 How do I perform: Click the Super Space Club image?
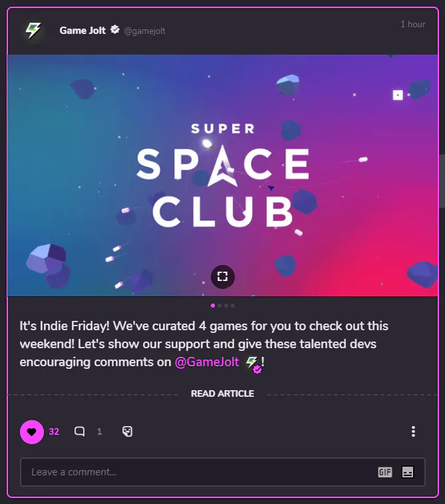click(x=222, y=175)
